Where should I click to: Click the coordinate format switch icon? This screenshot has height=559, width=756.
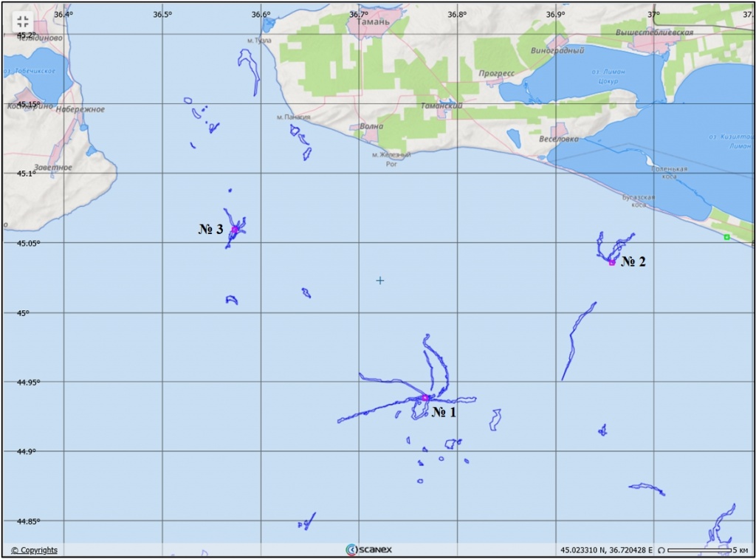coord(661,550)
